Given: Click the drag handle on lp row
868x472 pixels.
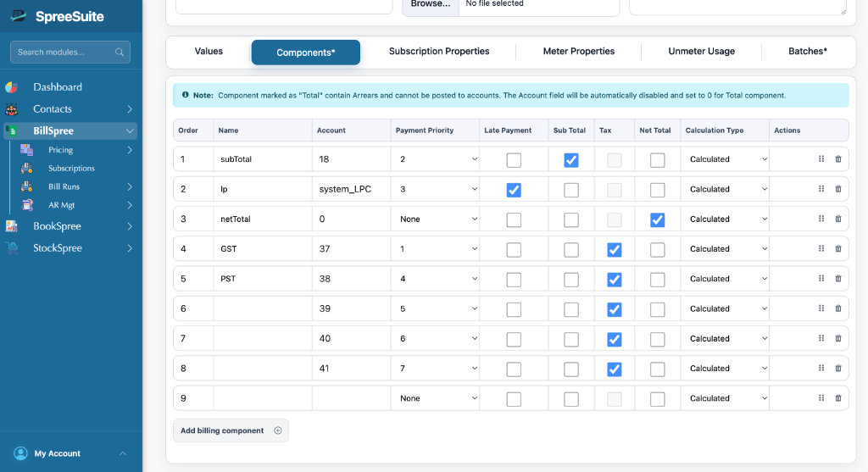Looking at the screenshot, I should (821, 189).
